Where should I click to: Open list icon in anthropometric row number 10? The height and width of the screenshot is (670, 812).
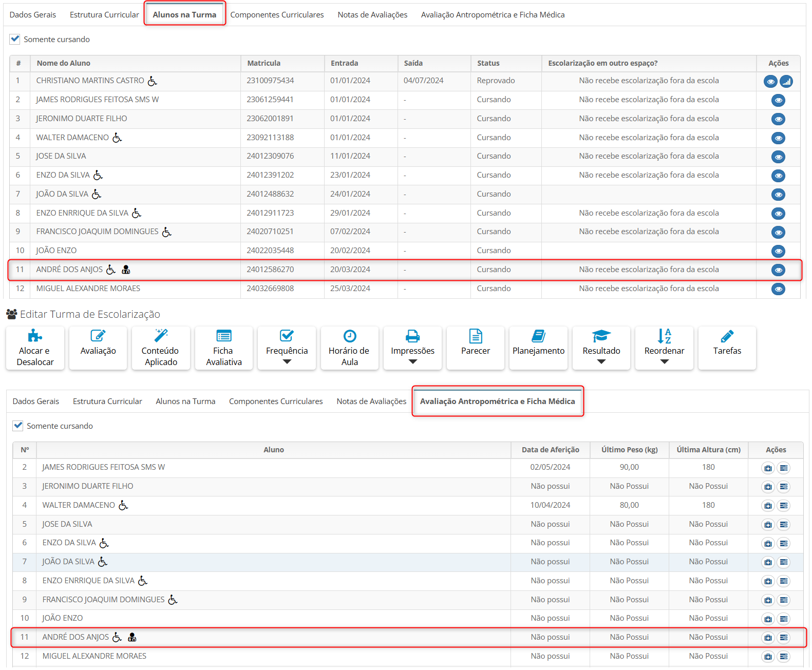point(783,619)
